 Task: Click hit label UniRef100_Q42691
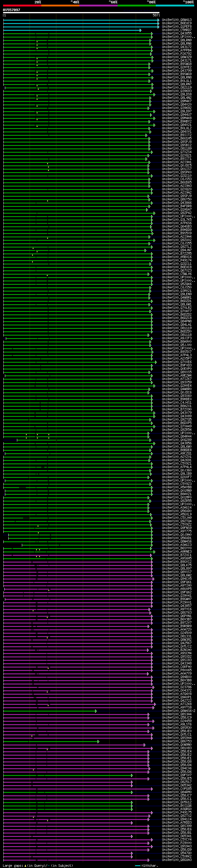[177, 460]
